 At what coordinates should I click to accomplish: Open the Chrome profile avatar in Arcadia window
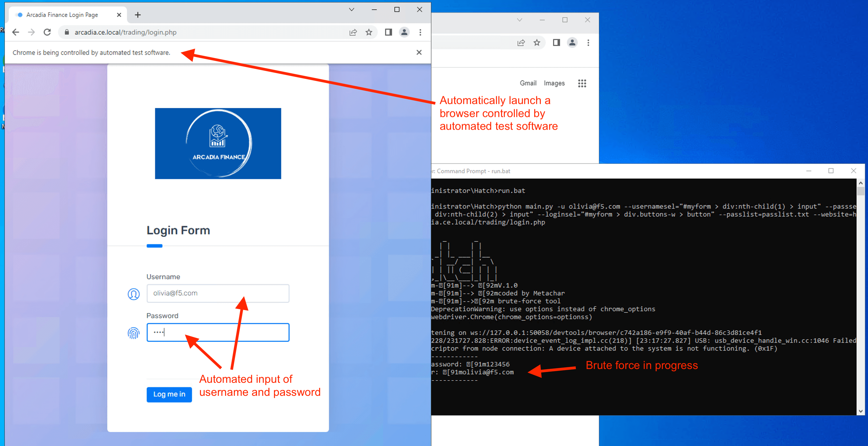pyautogui.click(x=404, y=32)
